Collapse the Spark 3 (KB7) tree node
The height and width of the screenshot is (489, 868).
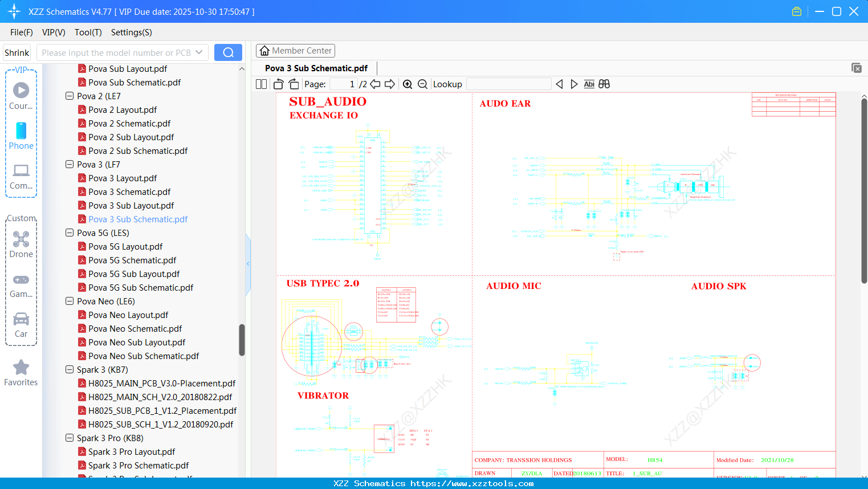68,369
